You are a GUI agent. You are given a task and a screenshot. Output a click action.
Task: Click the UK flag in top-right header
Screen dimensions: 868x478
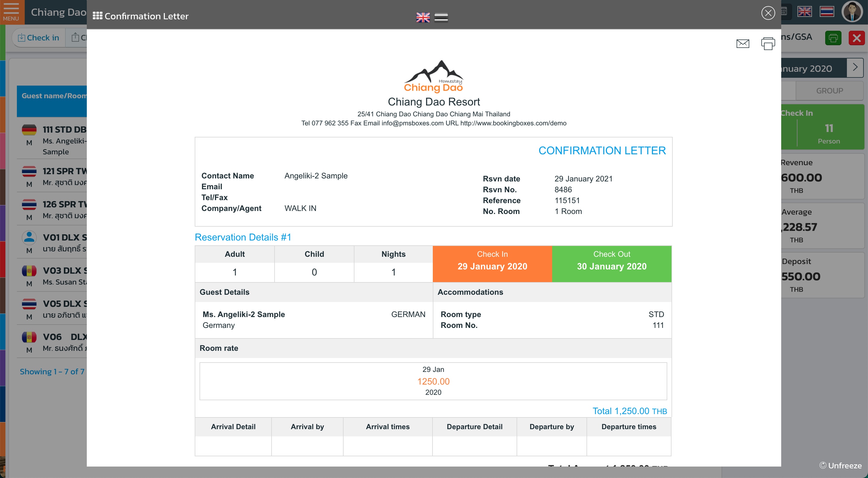[804, 12]
